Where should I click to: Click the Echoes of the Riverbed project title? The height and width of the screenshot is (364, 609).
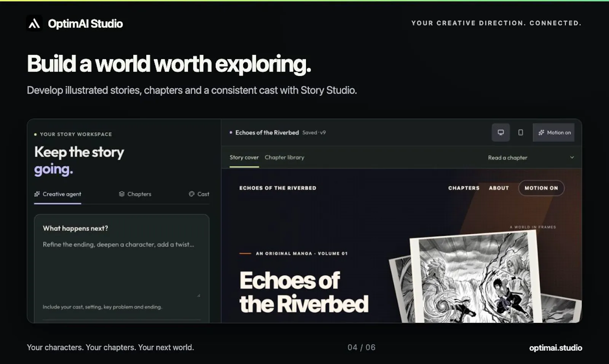coord(267,132)
